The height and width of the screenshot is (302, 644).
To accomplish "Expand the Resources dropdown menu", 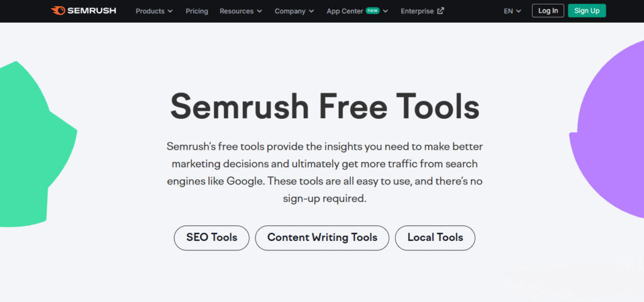I will point(240,11).
